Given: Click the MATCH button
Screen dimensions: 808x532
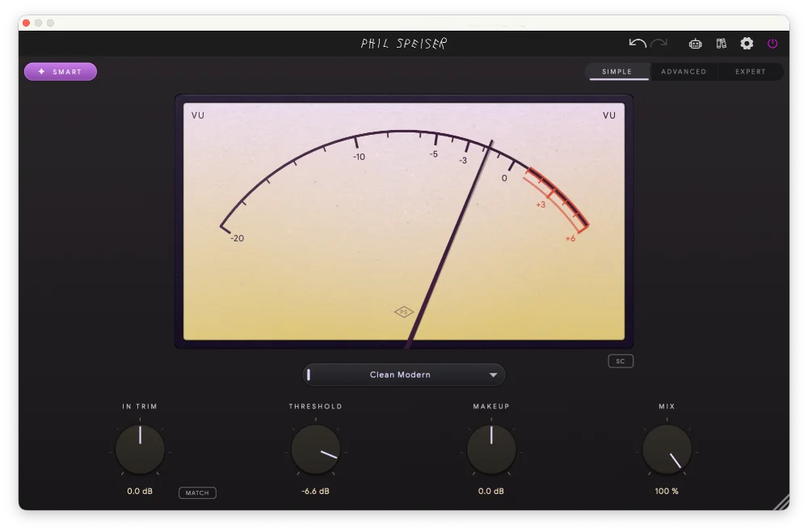Looking at the screenshot, I should (197, 493).
